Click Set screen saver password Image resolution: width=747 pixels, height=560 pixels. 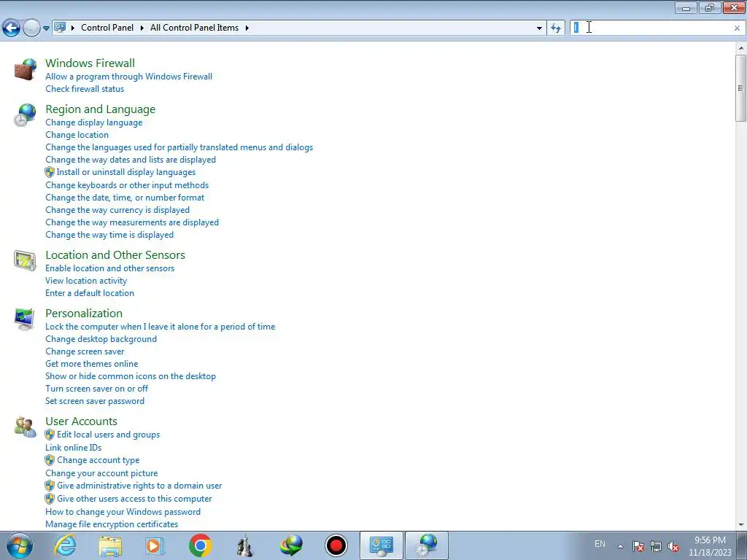(x=95, y=400)
